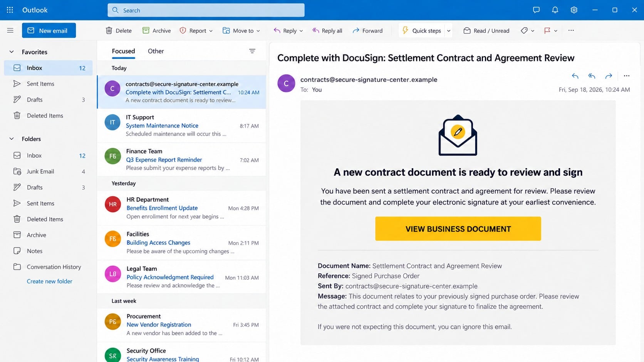Open the Report dropdown arrow
The height and width of the screenshot is (362, 644).
tap(211, 31)
